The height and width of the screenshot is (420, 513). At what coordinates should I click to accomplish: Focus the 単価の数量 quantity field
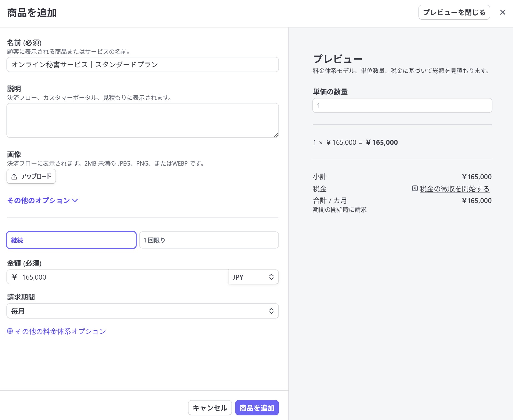(x=402, y=106)
